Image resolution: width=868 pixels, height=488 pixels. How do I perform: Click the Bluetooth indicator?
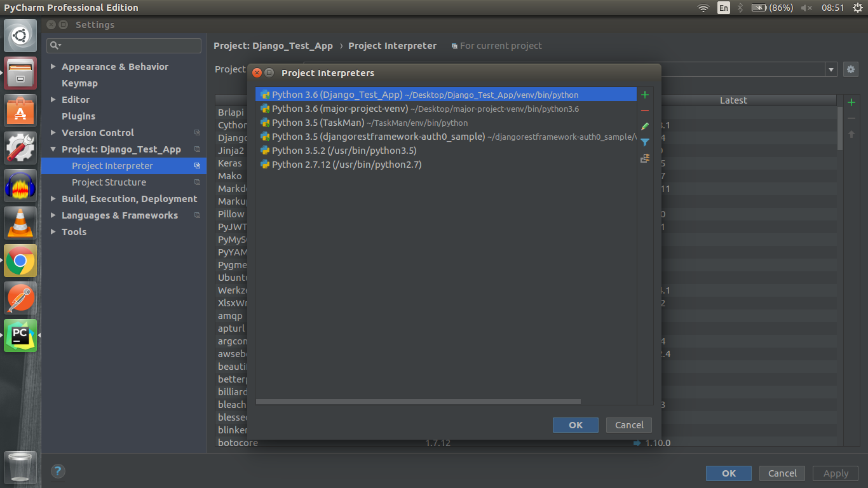click(740, 8)
